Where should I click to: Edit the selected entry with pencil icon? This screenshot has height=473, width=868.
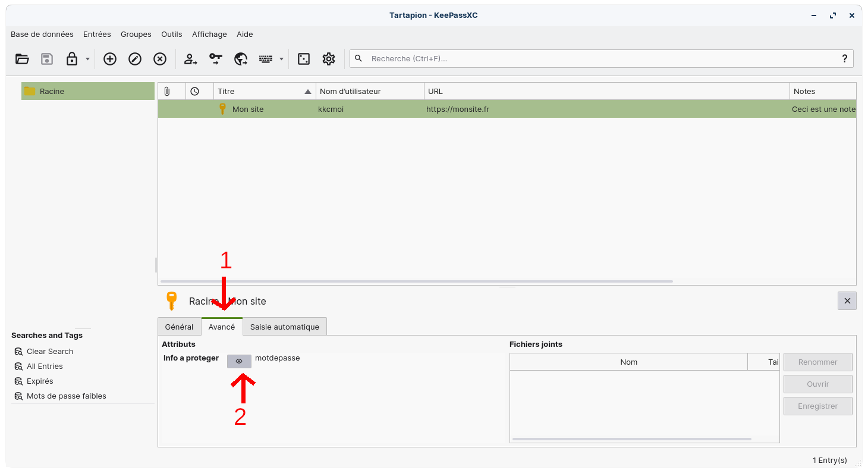coord(135,58)
